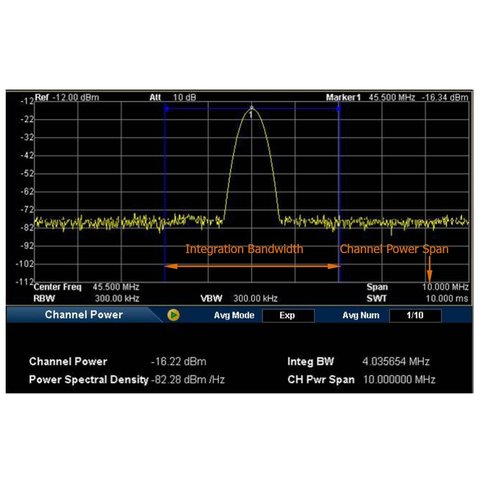Click the Avg Mode Exp field
Viewport: 480px width, 480px height.
click(x=288, y=315)
